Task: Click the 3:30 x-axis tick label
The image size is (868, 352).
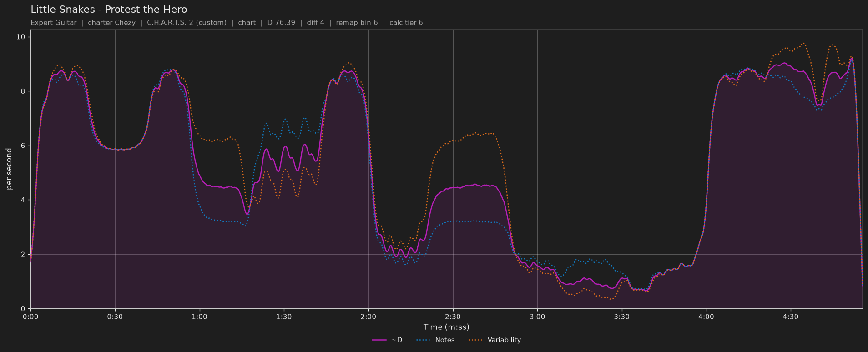Action: pyautogui.click(x=622, y=317)
